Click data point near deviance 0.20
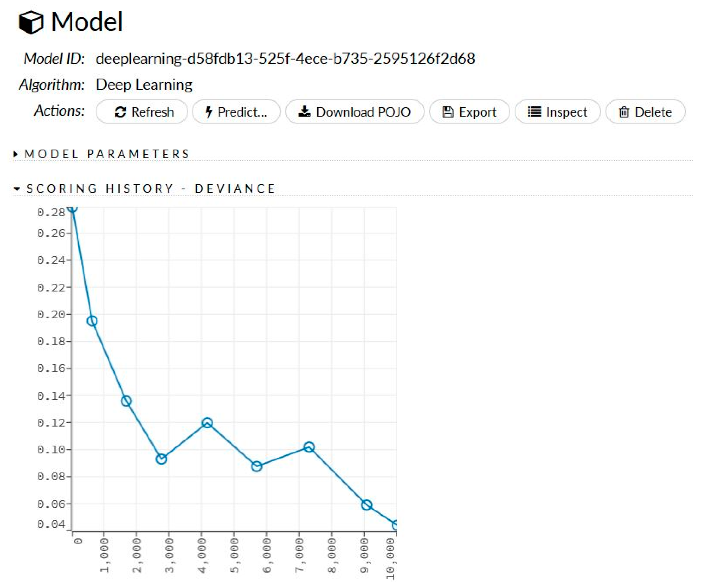The width and height of the screenshot is (703, 588). (92, 321)
